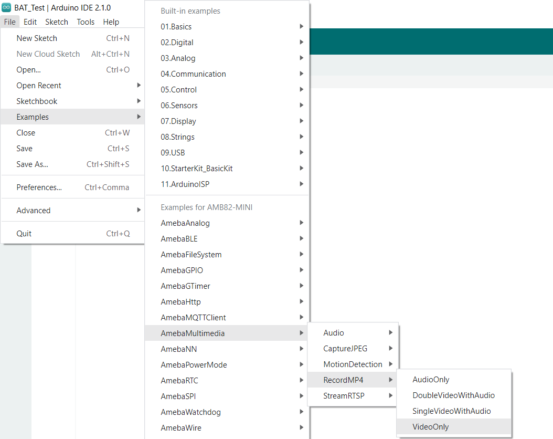Image resolution: width=553 pixels, height=439 pixels.
Task: Open Preferences... from File menu
Action: click(x=73, y=187)
